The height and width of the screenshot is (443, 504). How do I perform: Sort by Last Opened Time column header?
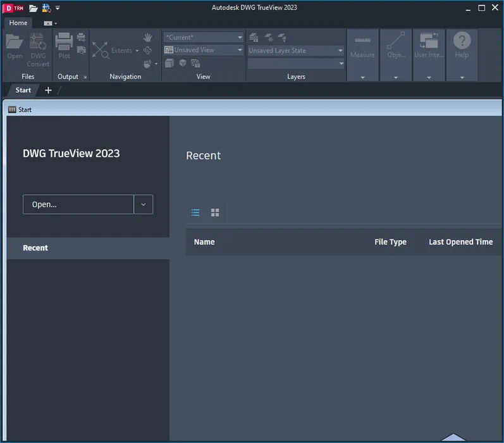460,242
